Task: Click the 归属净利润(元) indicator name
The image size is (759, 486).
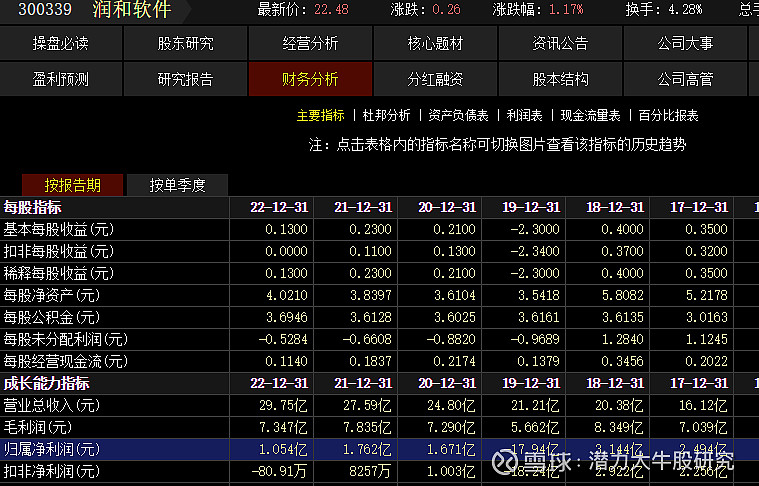Action: click(52, 449)
